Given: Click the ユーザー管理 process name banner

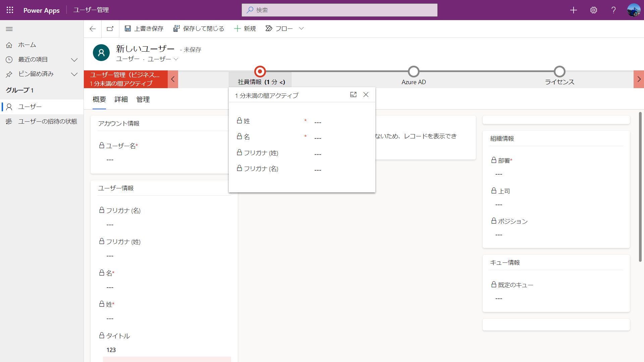Looking at the screenshot, I should [126, 79].
